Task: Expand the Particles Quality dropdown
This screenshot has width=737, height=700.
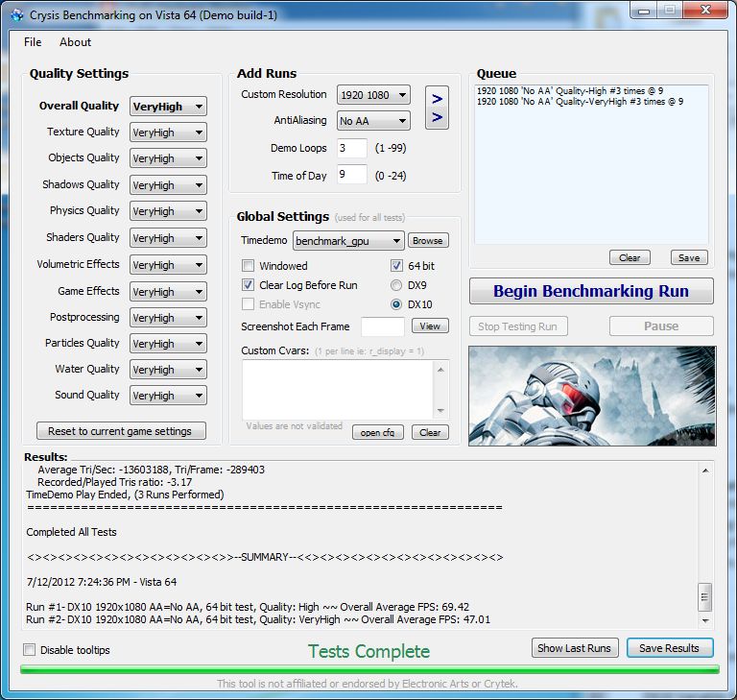Action: (168, 344)
